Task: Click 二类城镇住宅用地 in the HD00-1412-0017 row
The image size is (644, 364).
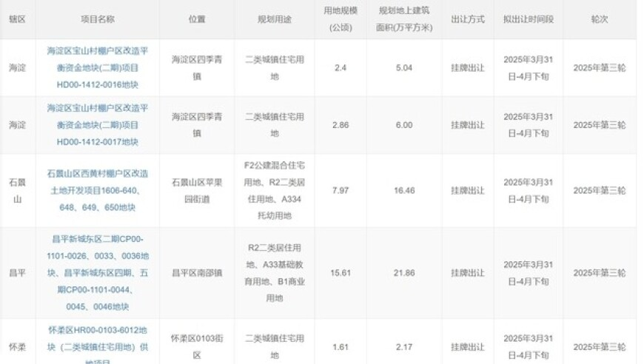Action: [x=275, y=125]
